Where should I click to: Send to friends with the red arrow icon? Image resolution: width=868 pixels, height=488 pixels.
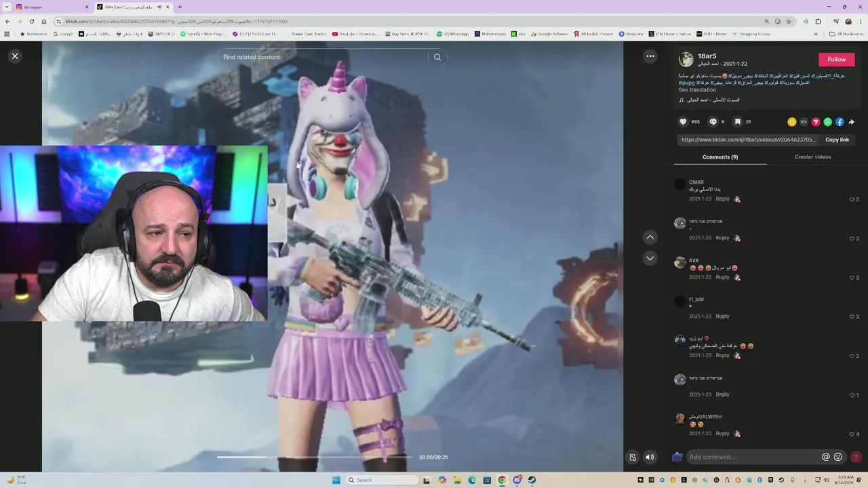[816, 122]
